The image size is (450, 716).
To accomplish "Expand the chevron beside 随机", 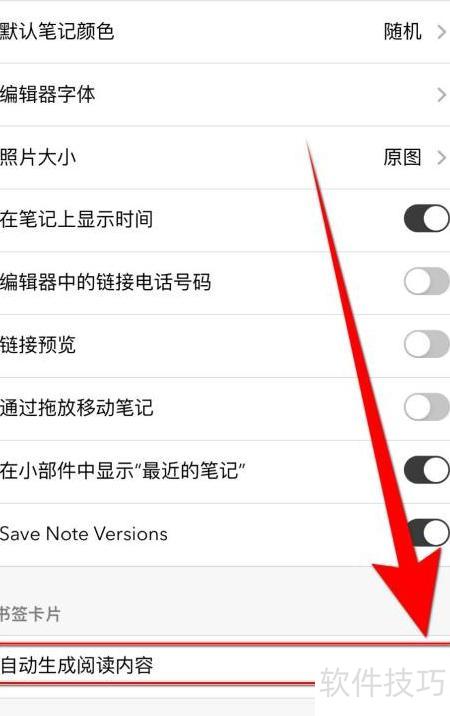I will coord(441,32).
